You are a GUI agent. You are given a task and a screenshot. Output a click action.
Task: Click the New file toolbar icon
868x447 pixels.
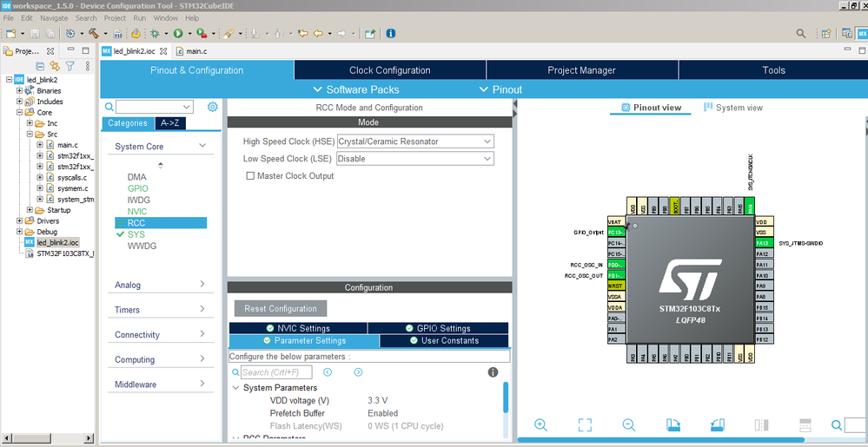click(10, 34)
